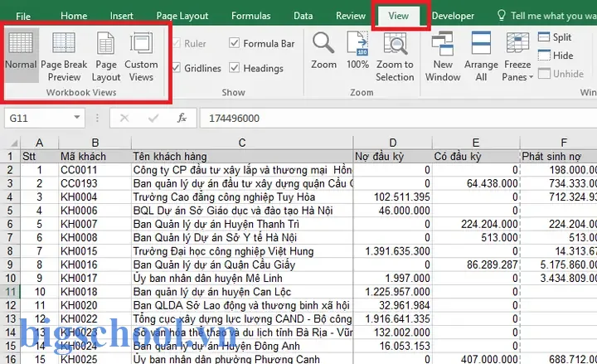Click cell with code KH0004
This screenshot has height=364, width=597.
coord(95,197)
